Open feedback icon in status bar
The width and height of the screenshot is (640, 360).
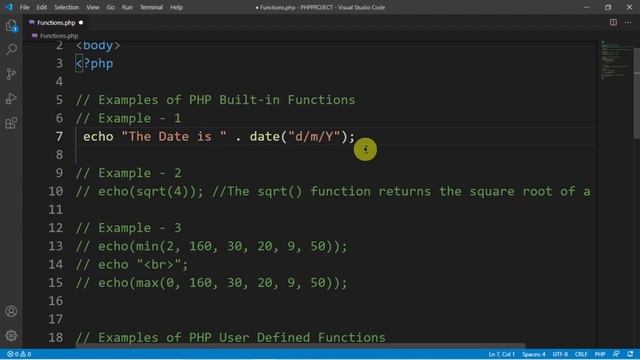[x=616, y=354]
